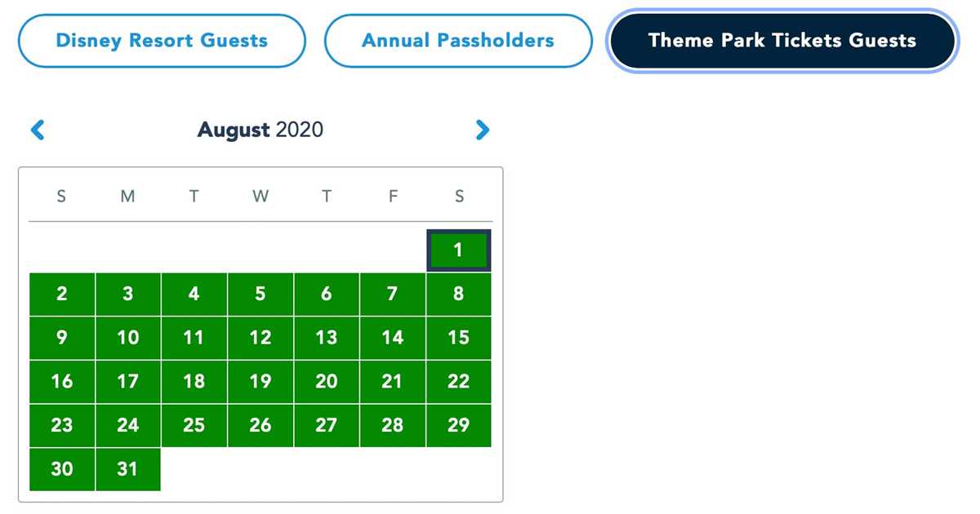The image size is (980, 514).
Task: Pick August 5 date cell
Action: point(261,294)
